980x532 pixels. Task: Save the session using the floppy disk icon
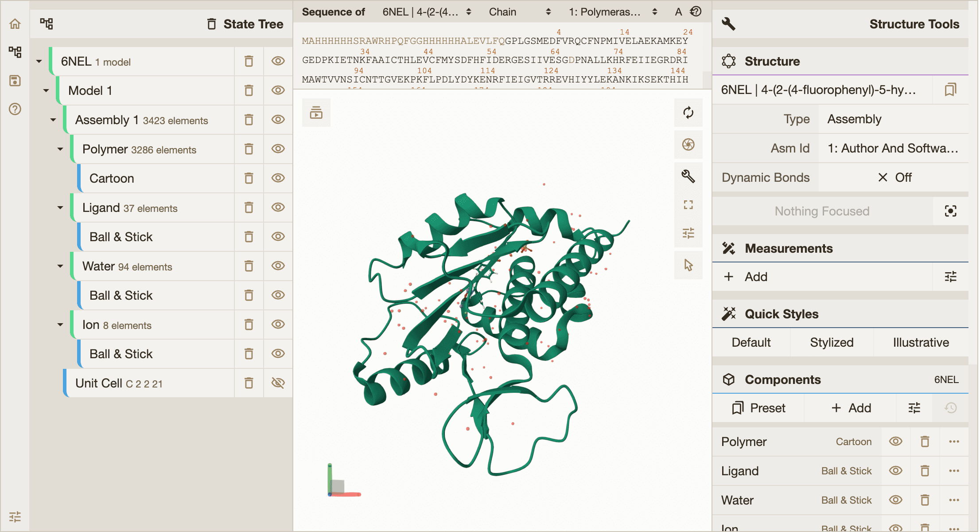(x=15, y=81)
